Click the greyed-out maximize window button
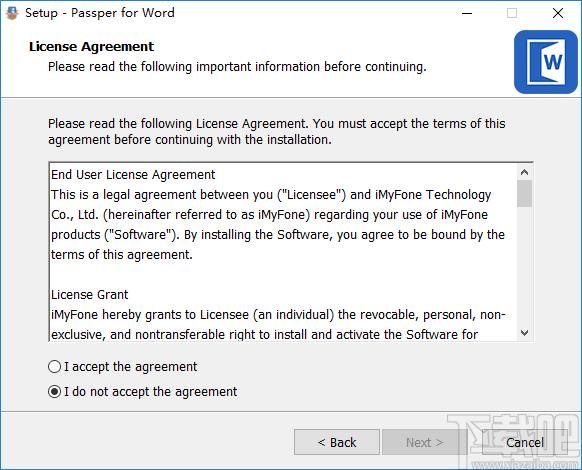The height and width of the screenshot is (470, 582). click(x=512, y=13)
